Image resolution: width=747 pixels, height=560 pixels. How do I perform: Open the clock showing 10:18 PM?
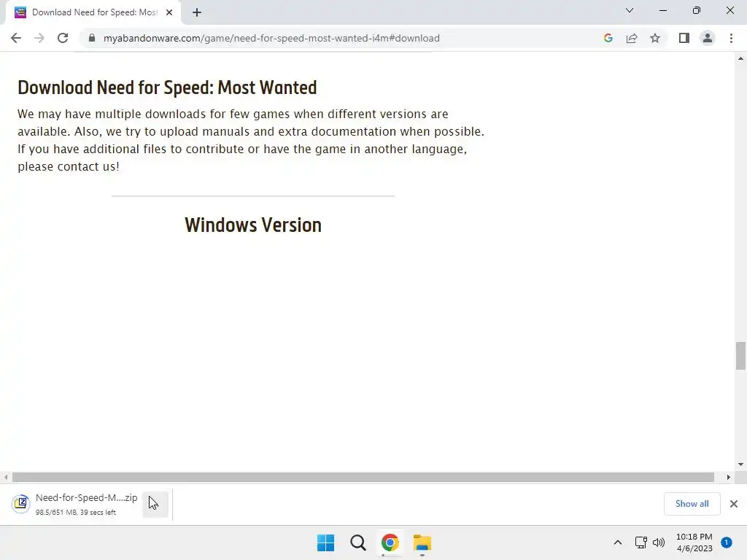[x=694, y=542]
